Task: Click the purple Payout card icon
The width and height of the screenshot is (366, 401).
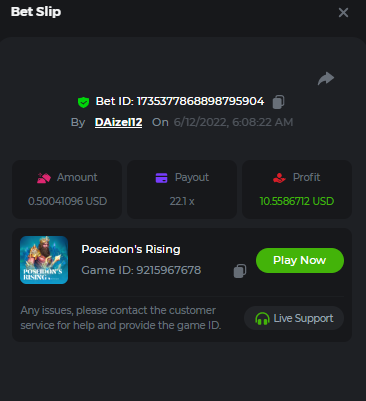Action: pos(162,178)
